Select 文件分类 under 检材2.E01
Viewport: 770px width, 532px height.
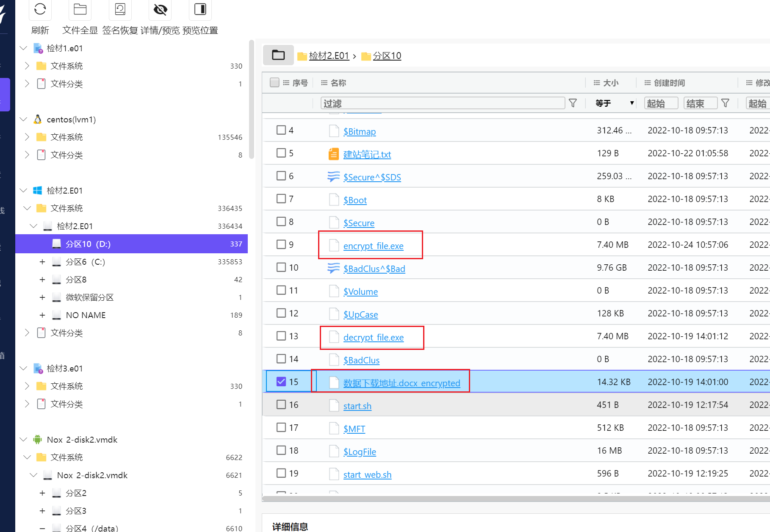point(66,333)
